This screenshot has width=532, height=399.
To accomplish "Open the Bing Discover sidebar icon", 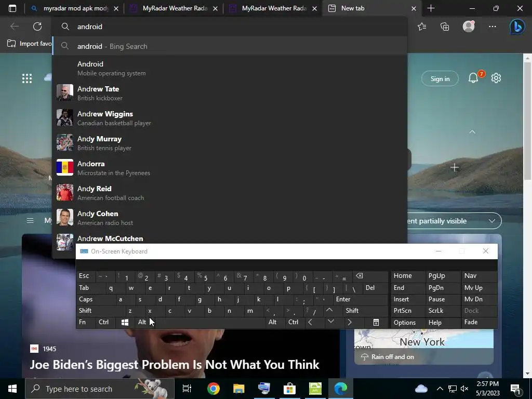I will point(517,26).
